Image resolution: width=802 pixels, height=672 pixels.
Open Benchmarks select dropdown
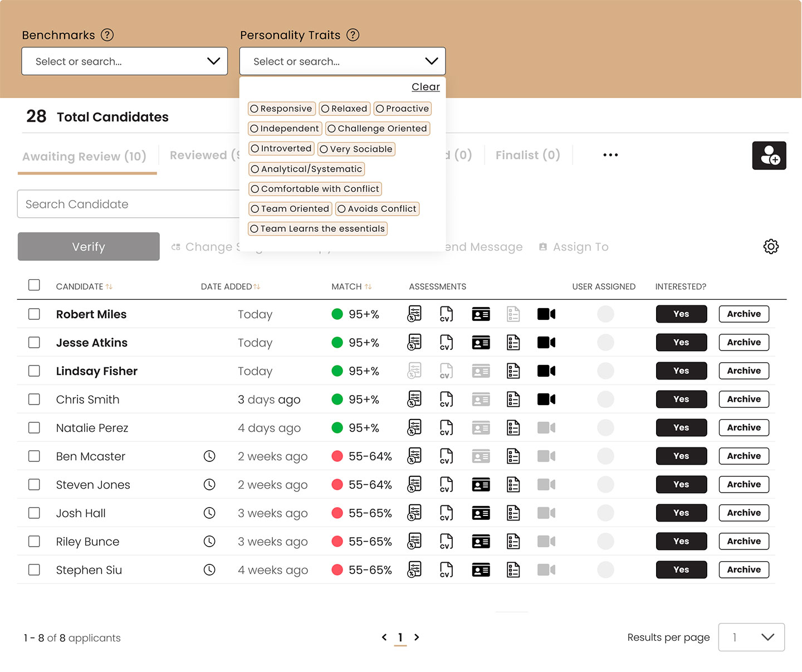(x=125, y=61)
